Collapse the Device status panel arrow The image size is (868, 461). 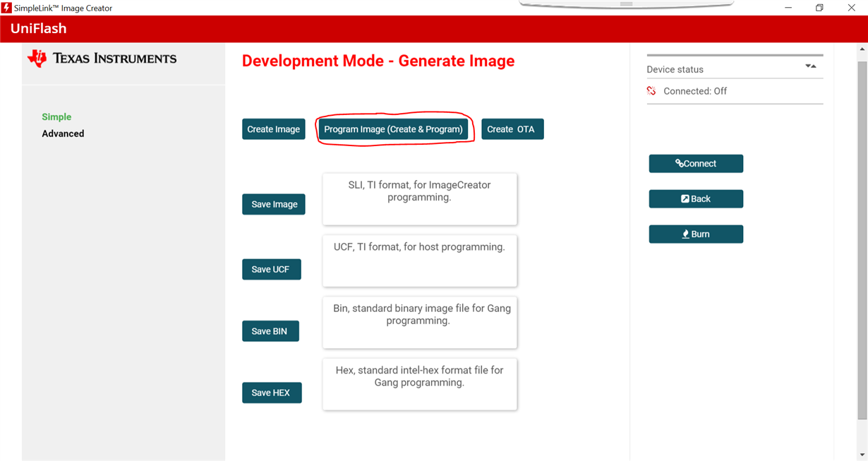[x=811, y=66]
